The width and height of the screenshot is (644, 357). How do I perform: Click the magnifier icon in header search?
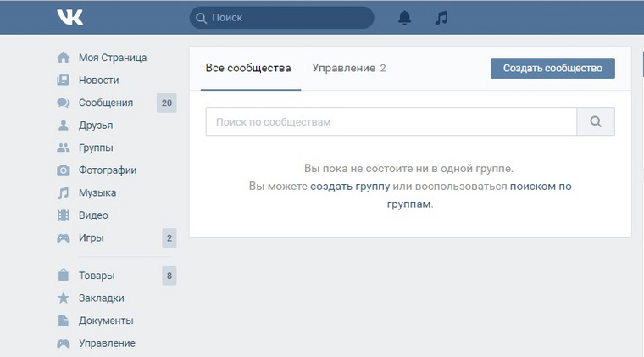click(202, 18)
